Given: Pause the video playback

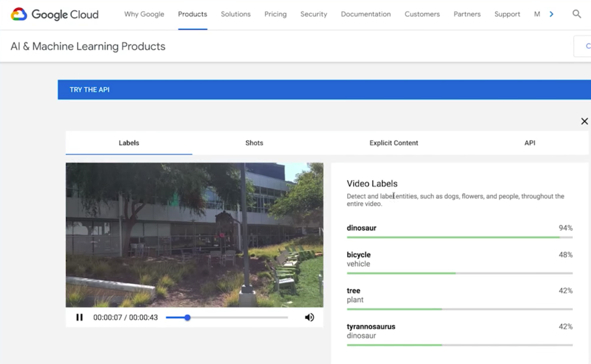Looking at the screenshot, I should click(x=79, y=317).
